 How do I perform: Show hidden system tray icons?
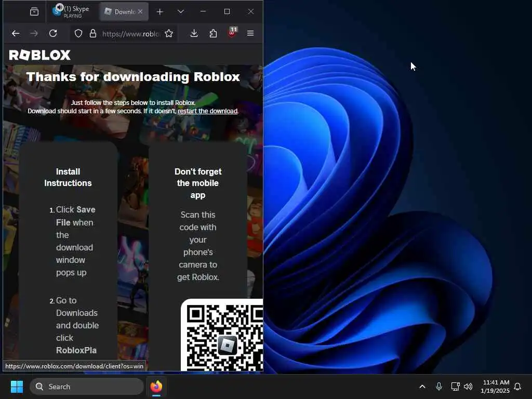(422, 387)
